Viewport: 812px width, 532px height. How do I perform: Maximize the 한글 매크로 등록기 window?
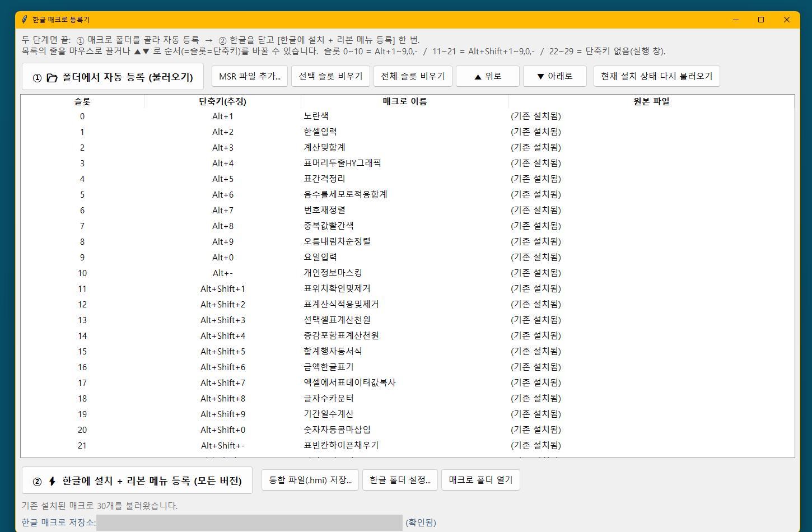[761, 20]
